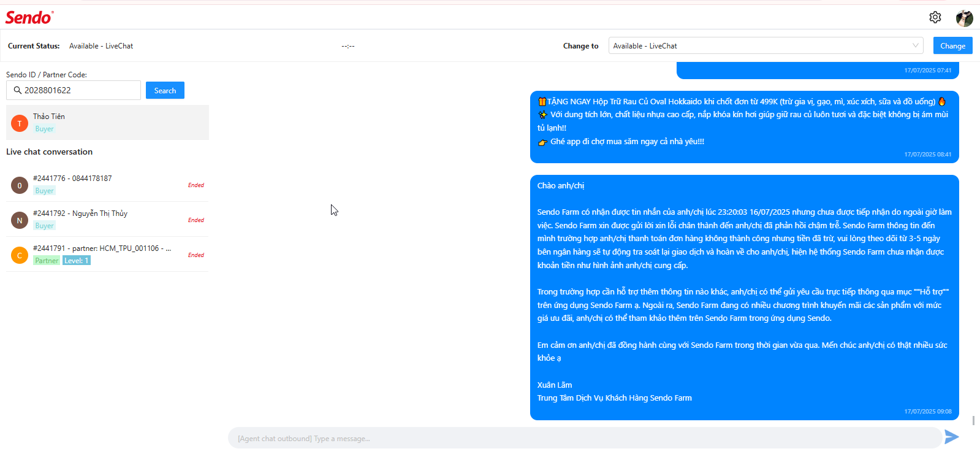Screen dimensions: 980x454
Task: Open conversation #2441791 partner HCM_TPU_001106
Action: 107,254
